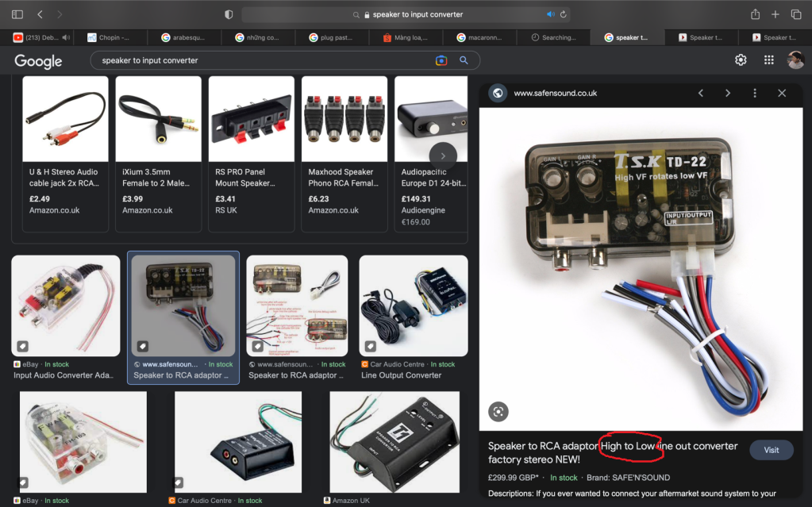Toggle the Safari sidebar button

(x=17, y=14)
